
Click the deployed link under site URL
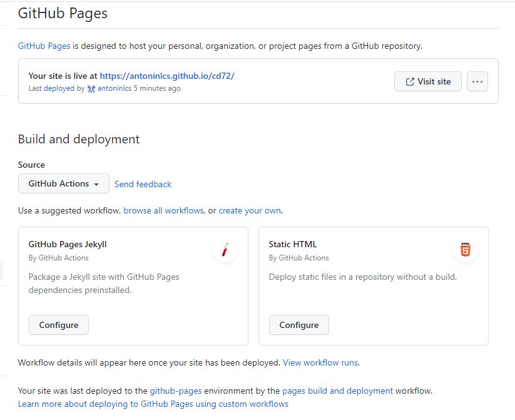59,89
